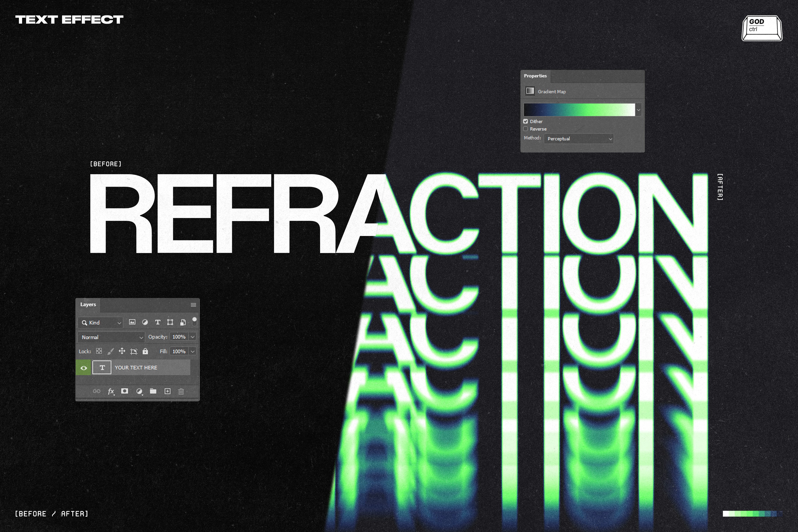
Task: Create a new group folder
Action: (153, 391)
